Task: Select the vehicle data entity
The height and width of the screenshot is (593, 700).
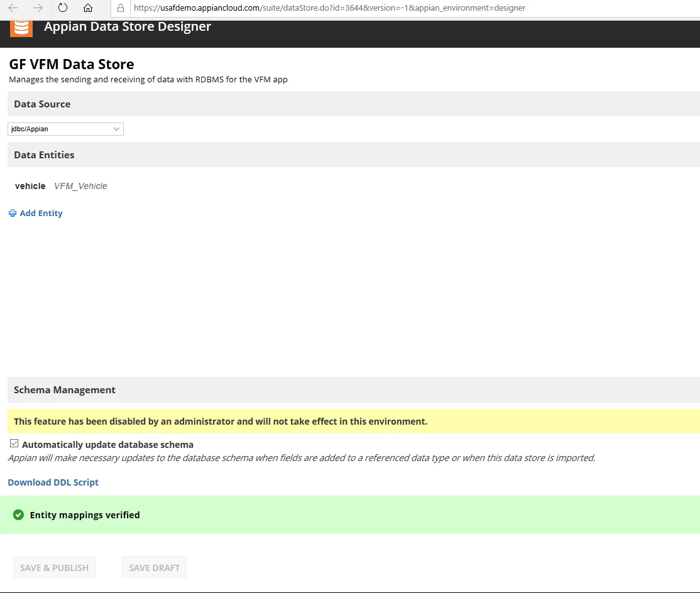Action: click(x=30, y=186)
